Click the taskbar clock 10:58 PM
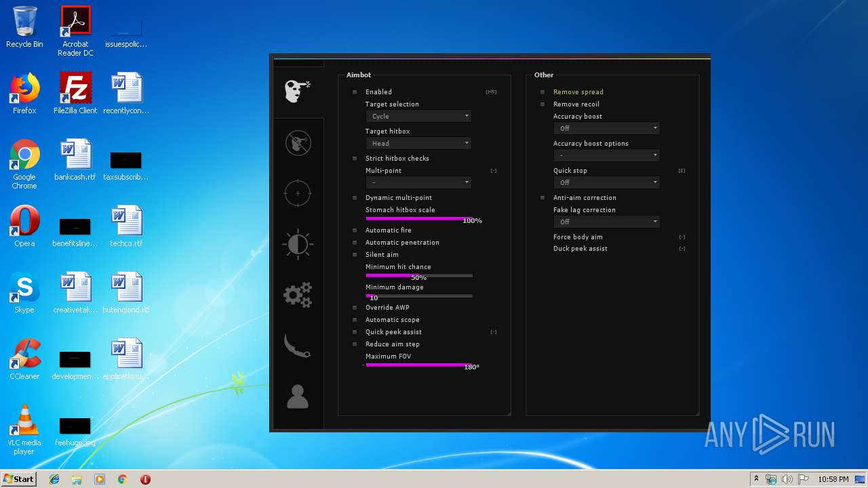Viewport: 868px width, 488px height. pos(833,479)
